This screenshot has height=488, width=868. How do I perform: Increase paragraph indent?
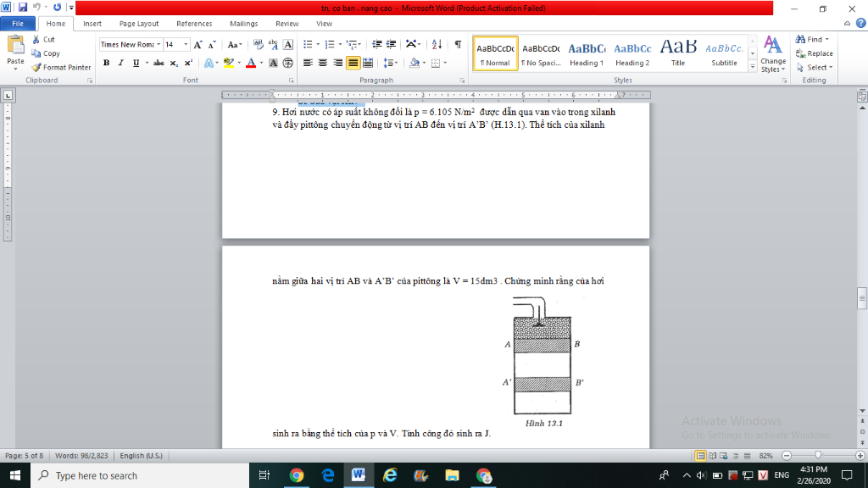pyautogui.click(x=392, y=45)
